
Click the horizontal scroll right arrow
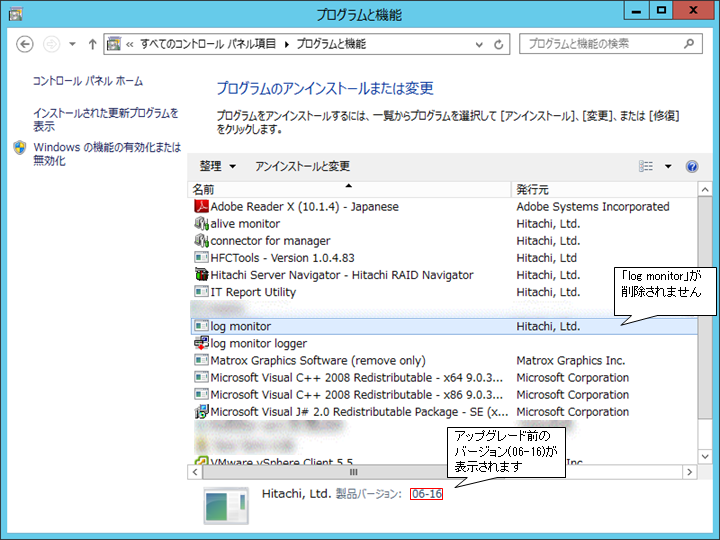coord(689,472)
